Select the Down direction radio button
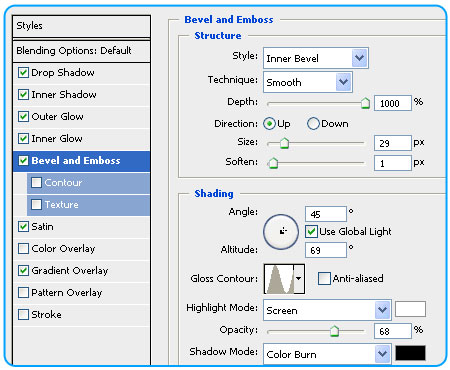Screen dimensions: 450x370 click(x=313, y=124)
